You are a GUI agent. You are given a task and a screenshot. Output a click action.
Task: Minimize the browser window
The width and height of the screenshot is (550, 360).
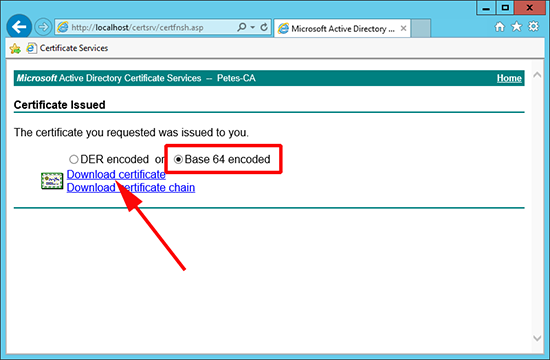486,8
